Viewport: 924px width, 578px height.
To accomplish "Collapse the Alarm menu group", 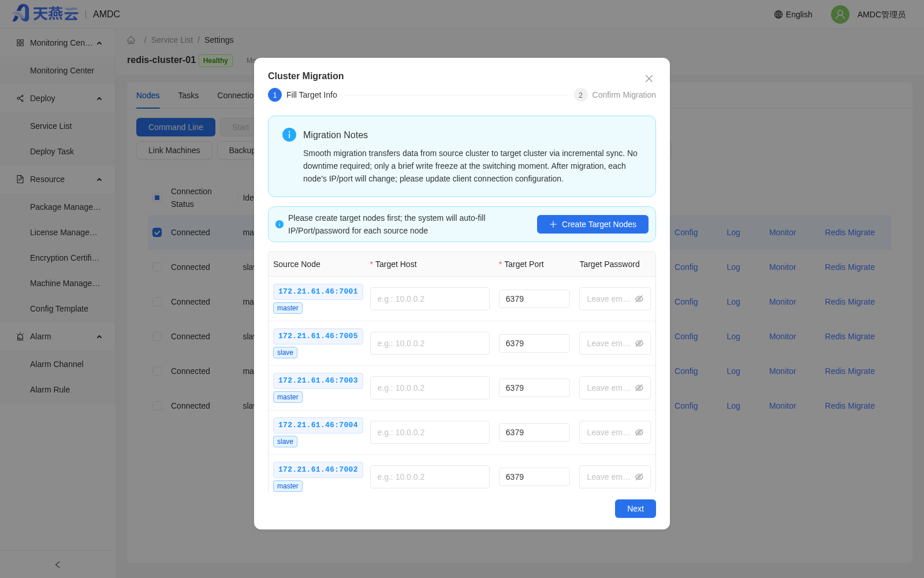I will (x=99, y=337).
